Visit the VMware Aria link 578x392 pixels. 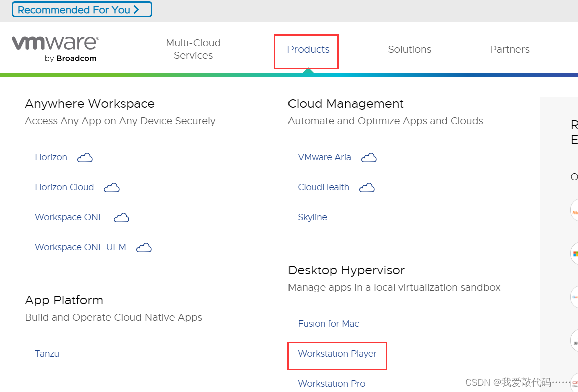[x=324, y=157]
